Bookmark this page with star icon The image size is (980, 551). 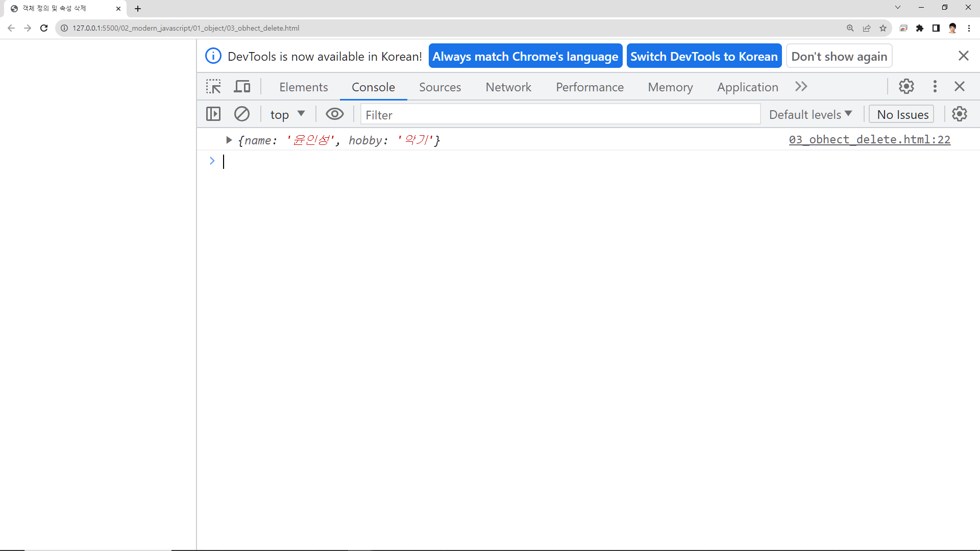pos(883,28)
